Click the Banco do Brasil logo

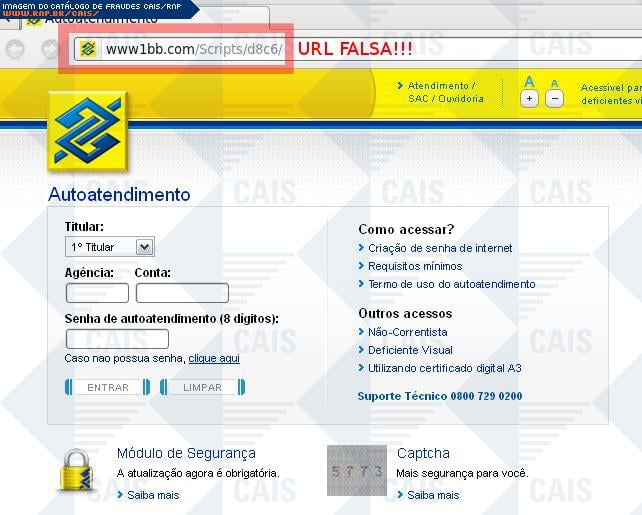(87, 132)
